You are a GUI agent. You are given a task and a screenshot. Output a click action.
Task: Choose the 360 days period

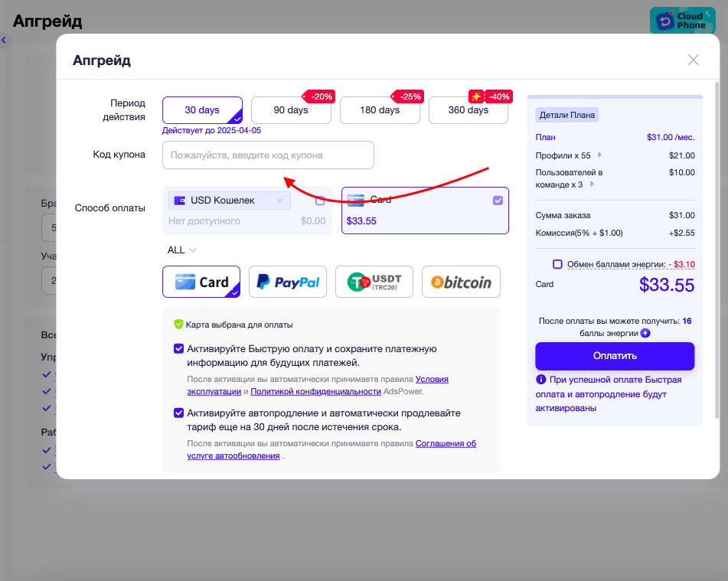(468, 110)
